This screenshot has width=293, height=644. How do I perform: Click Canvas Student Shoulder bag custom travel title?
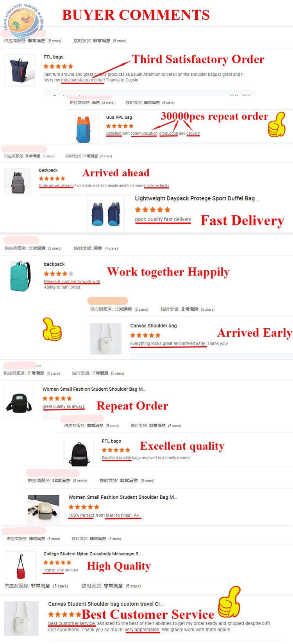coord(106,604)
